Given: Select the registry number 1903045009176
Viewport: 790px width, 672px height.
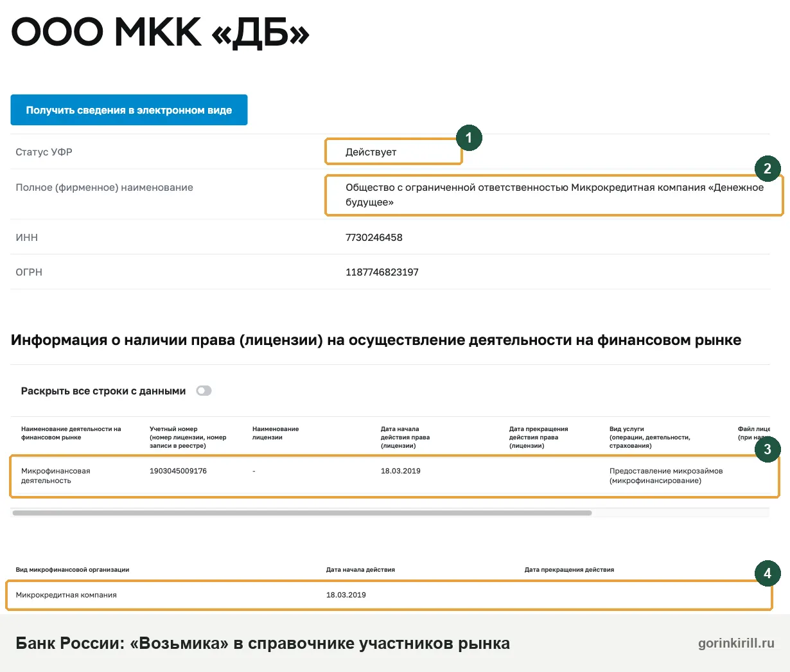Looking at the screenshot, I should 178,471.
